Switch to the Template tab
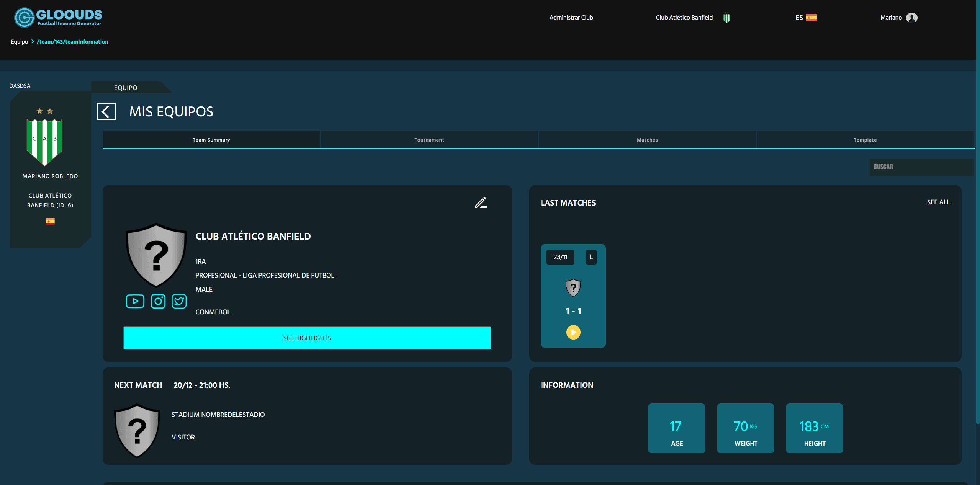The height and width of the screenshot is (485, 980). tap(865, 140)
